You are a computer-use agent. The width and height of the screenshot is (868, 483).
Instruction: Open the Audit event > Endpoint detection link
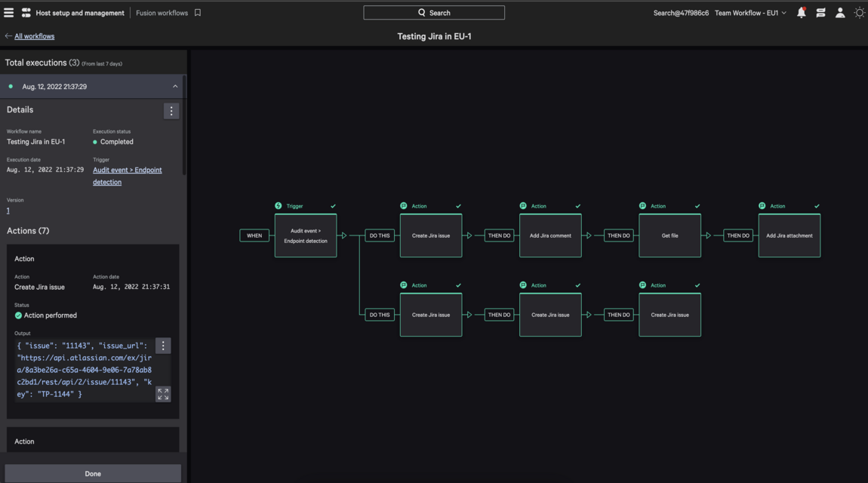coord(128,176)
